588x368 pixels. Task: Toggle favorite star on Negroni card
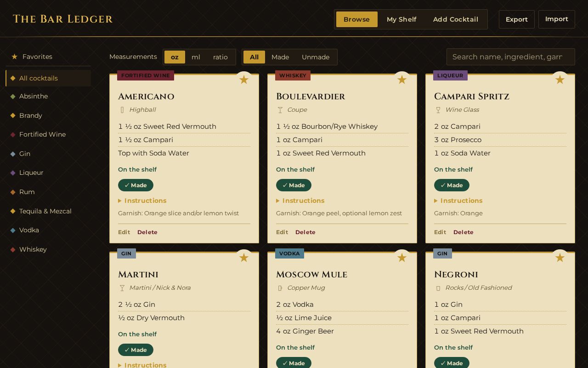tap(560, 258)
